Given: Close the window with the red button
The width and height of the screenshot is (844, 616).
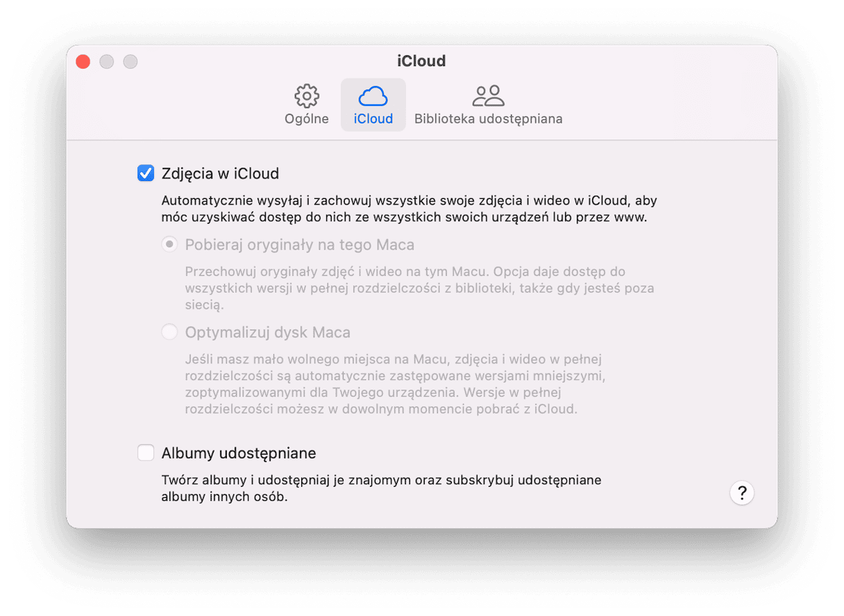Looking at the screenshot, I should [83, 61].
